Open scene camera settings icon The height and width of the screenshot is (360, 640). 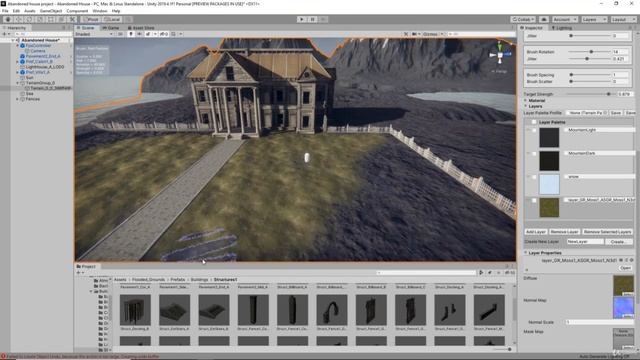click(x=415, y=34)
